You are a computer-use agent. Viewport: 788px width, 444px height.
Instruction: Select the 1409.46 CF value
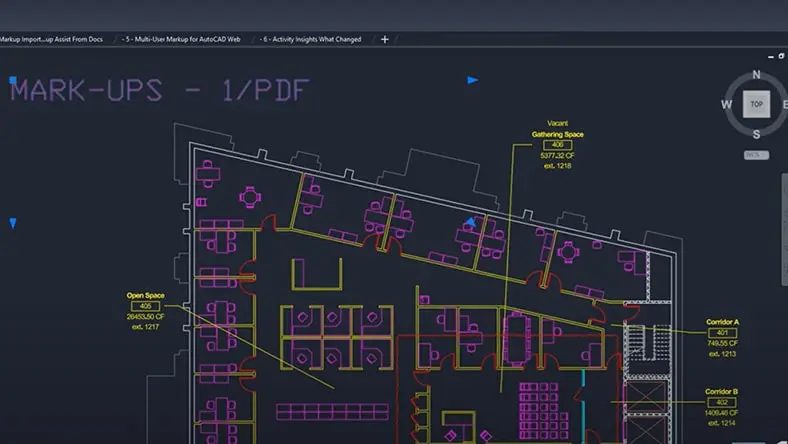coord(721,413)
